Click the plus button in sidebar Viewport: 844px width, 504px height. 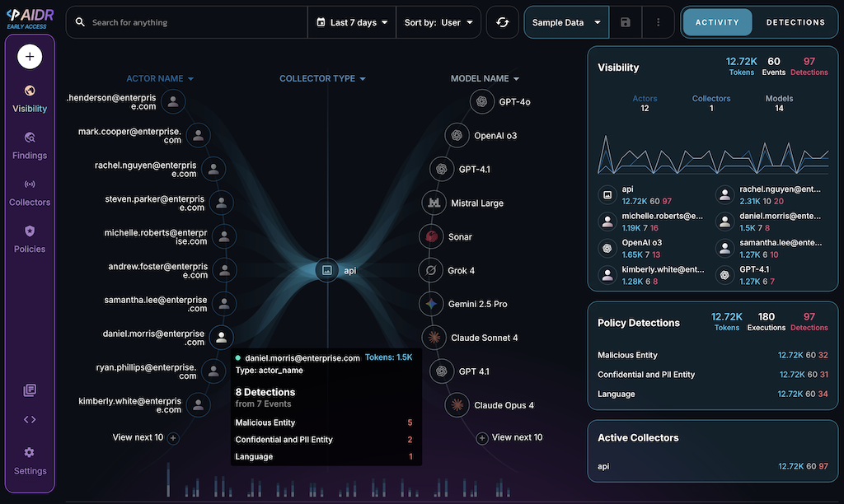tap(30, 57)
